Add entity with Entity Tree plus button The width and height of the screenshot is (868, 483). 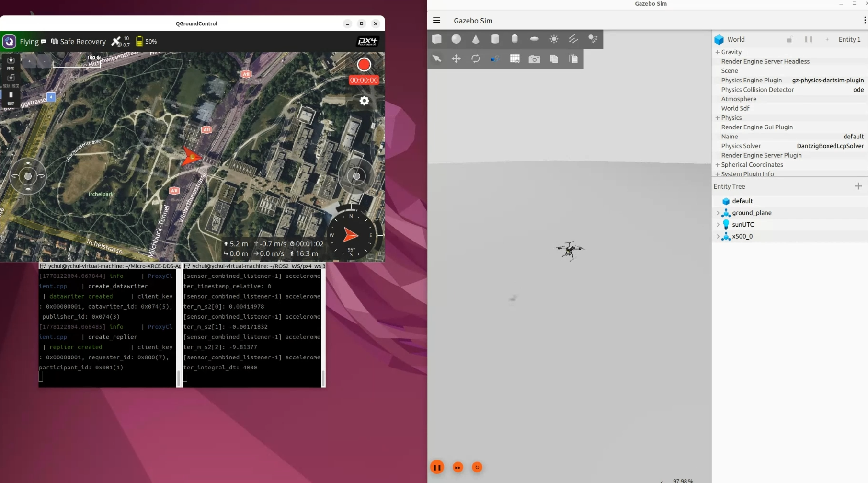coord(858,186)
